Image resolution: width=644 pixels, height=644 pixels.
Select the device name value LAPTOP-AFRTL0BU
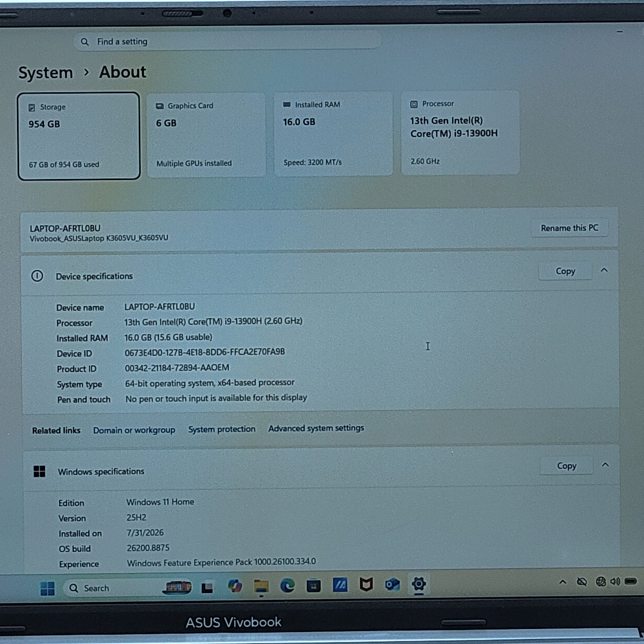160,307
